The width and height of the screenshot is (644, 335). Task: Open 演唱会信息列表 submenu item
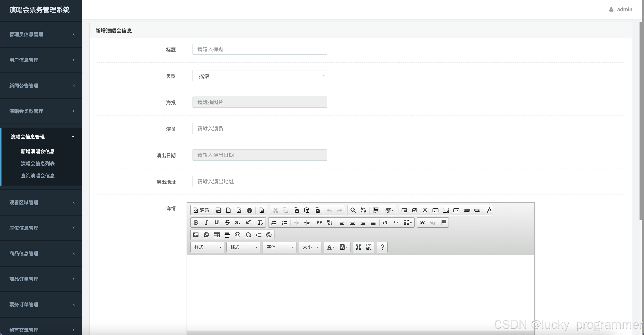pos(37,164)
